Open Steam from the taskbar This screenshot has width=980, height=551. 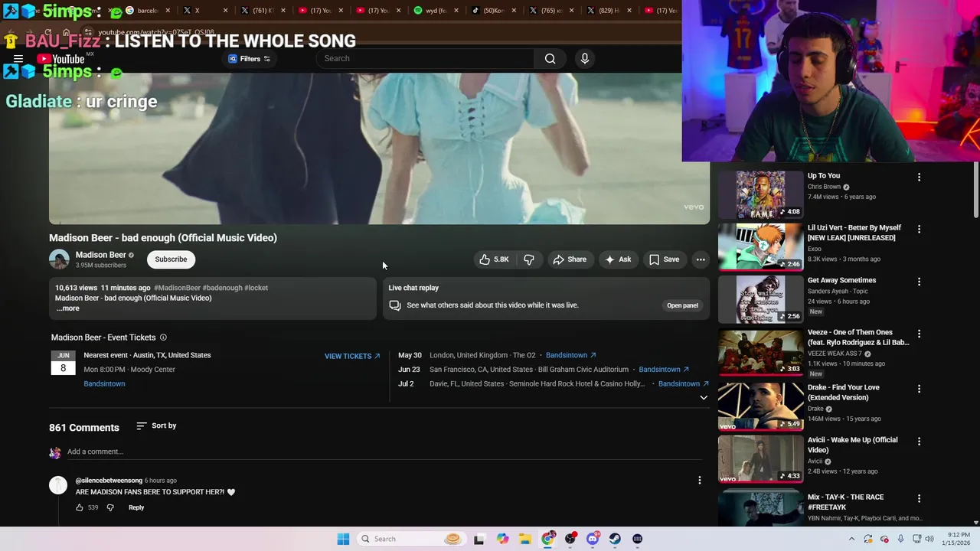615,539
